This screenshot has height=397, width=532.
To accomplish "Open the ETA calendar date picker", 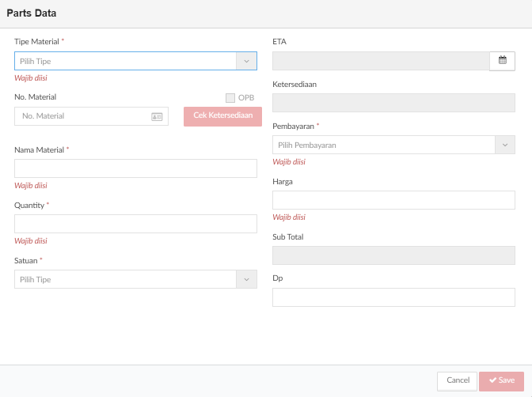I will coord(502,61).
